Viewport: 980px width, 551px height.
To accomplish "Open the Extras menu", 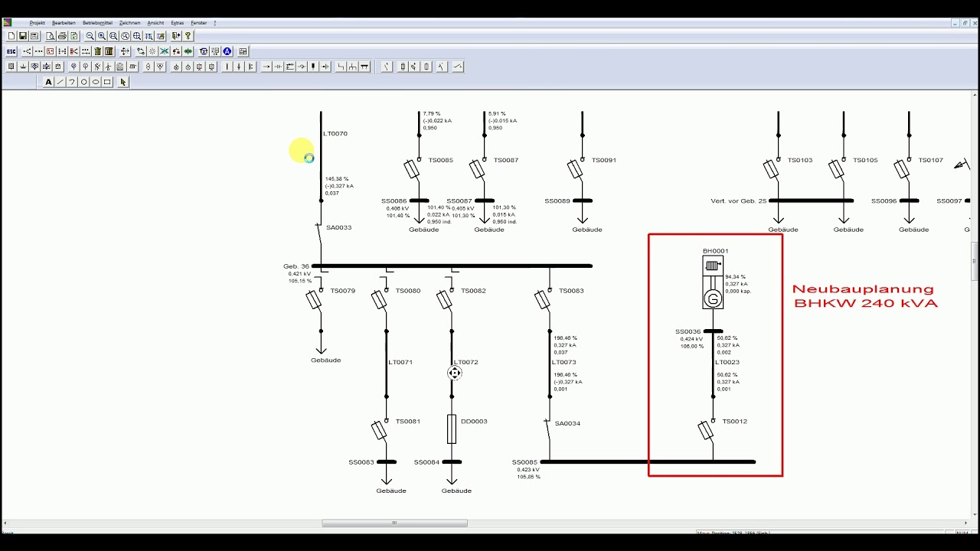I will 178,23.
